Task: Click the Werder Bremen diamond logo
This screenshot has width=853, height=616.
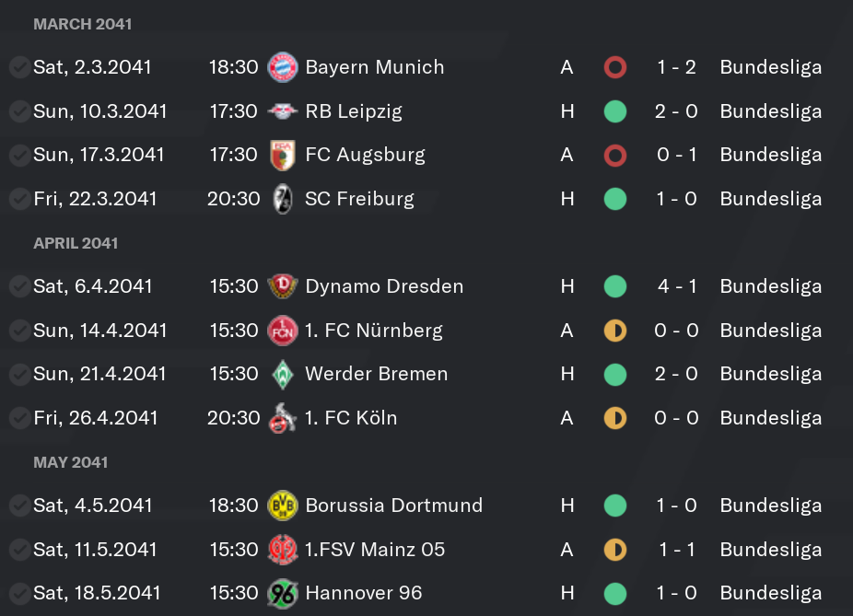Action: (283, 374)
